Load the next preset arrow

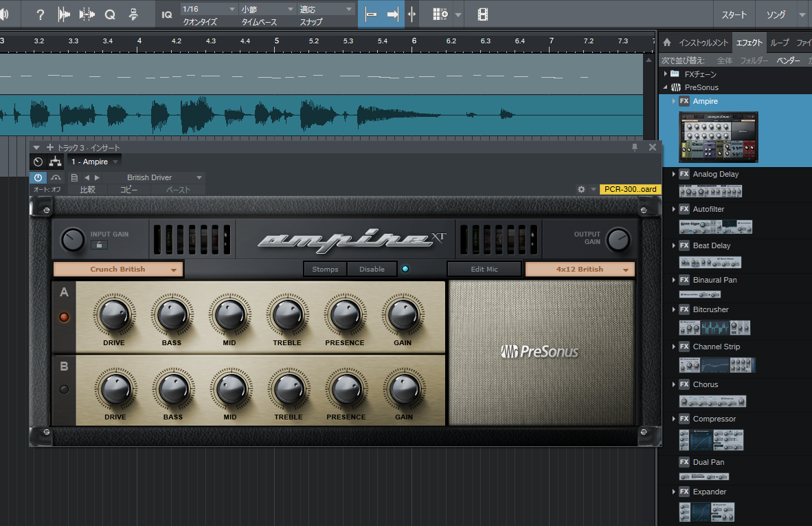point(97,177)
